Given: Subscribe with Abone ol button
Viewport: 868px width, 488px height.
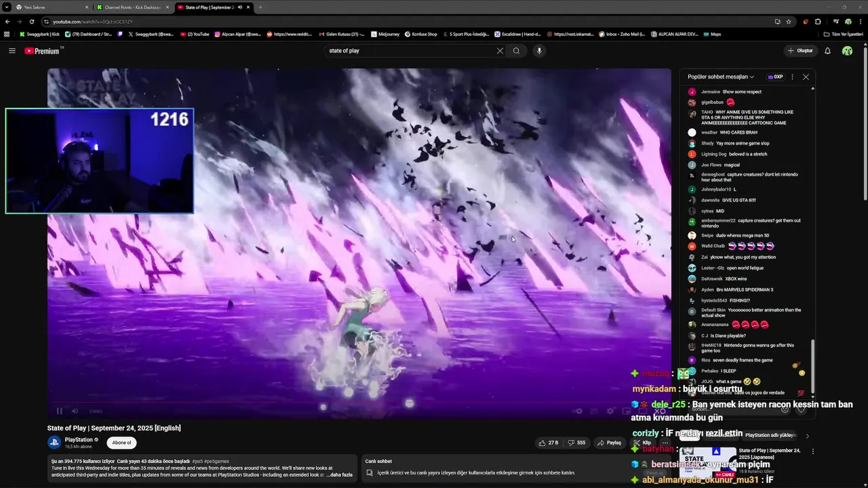Looking at the screenshot, I should [x=121, y=443].
